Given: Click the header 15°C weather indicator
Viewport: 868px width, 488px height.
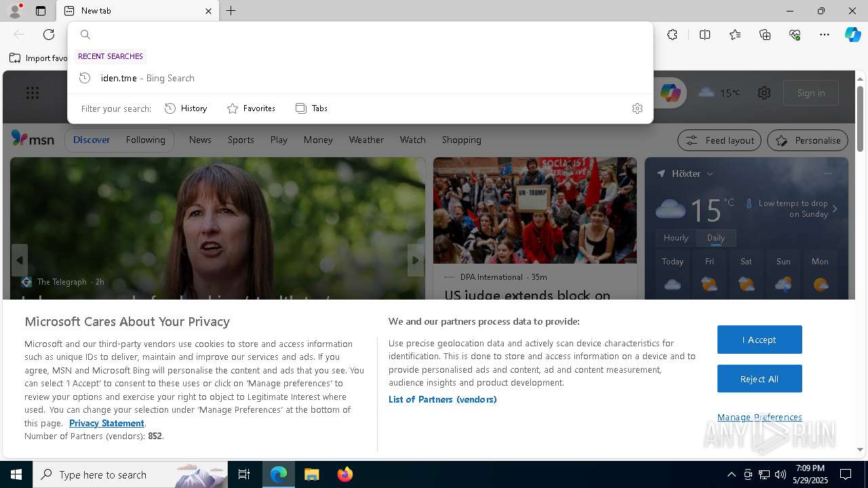Looking at the screenshot, I should [719, 93].
